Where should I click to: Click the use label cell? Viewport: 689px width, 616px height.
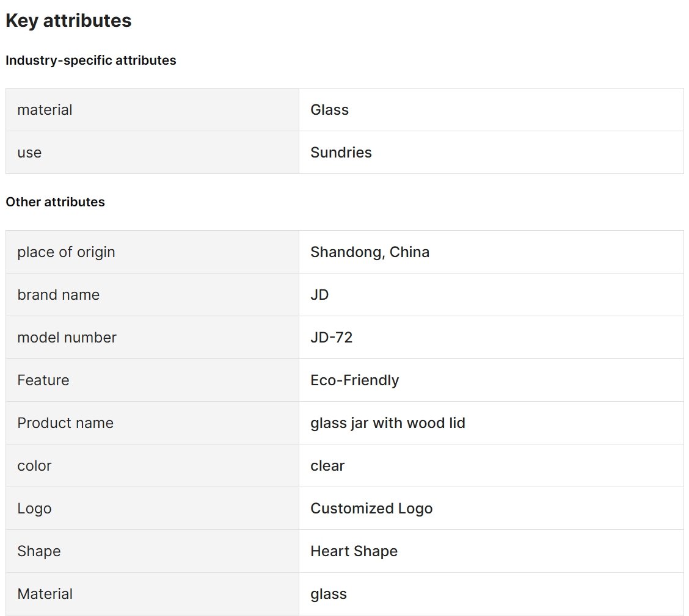[153, 153]
